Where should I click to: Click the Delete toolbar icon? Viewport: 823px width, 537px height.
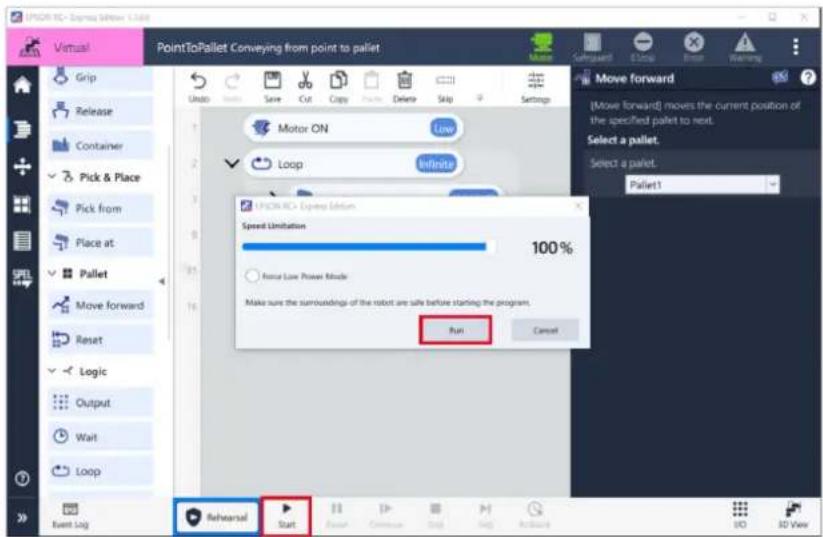(405, 87)
